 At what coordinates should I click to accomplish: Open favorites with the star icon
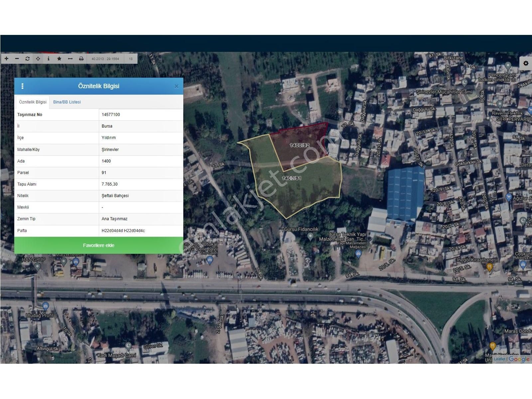point(59,59)
